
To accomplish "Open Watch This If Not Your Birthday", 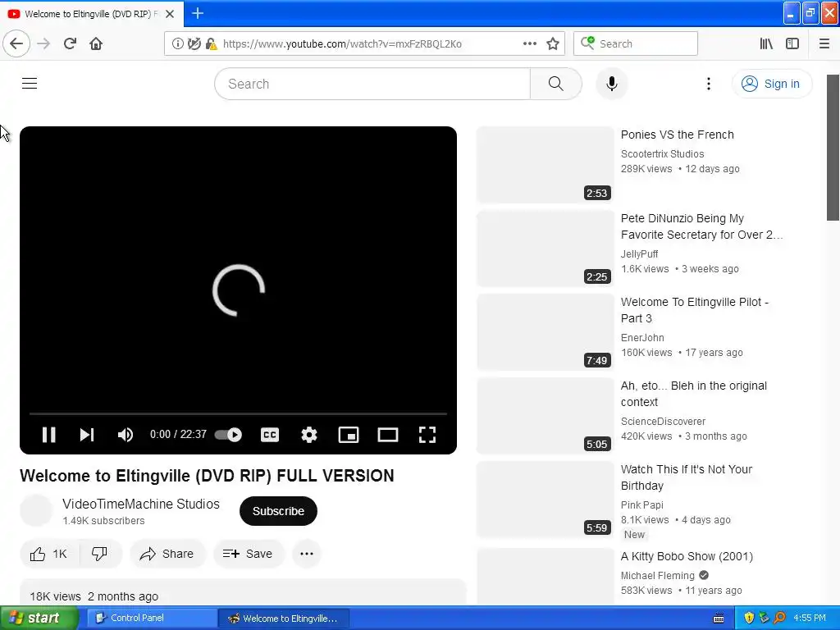I will click(687, 477).
